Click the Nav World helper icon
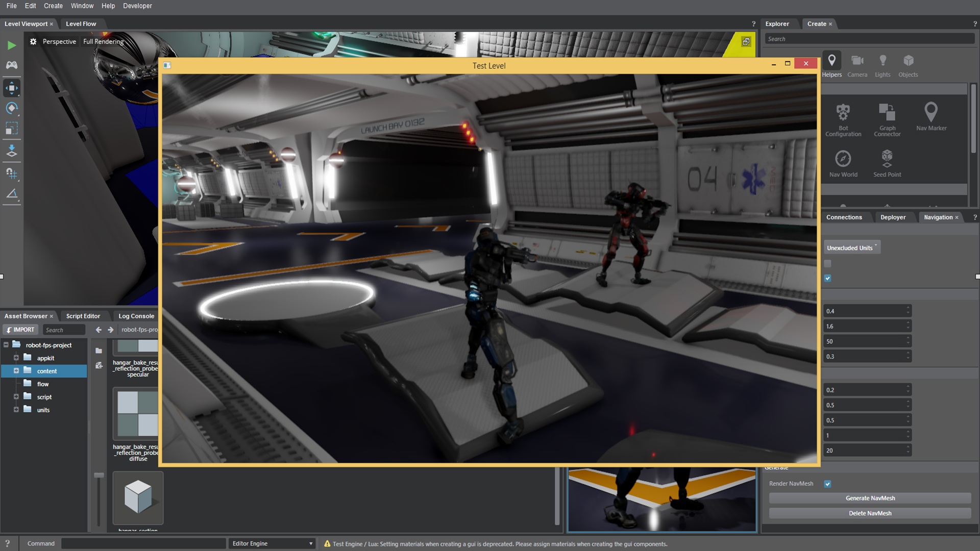 tap(843, 163)
